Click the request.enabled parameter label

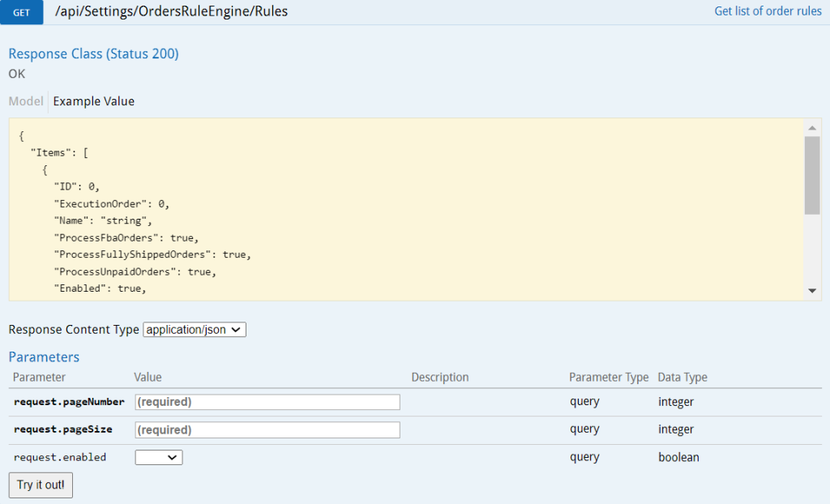(60, 456)
